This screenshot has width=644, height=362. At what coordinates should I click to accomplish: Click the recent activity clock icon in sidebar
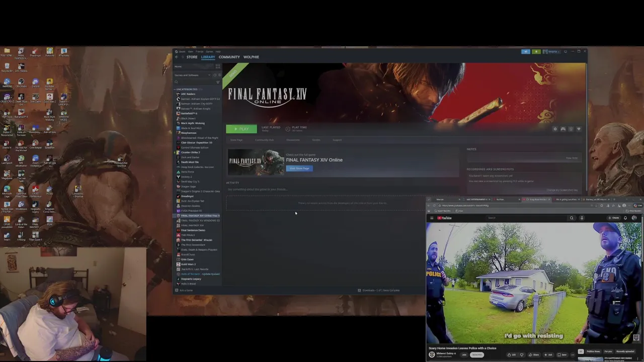pyautogui.click(x=215, y=75)
